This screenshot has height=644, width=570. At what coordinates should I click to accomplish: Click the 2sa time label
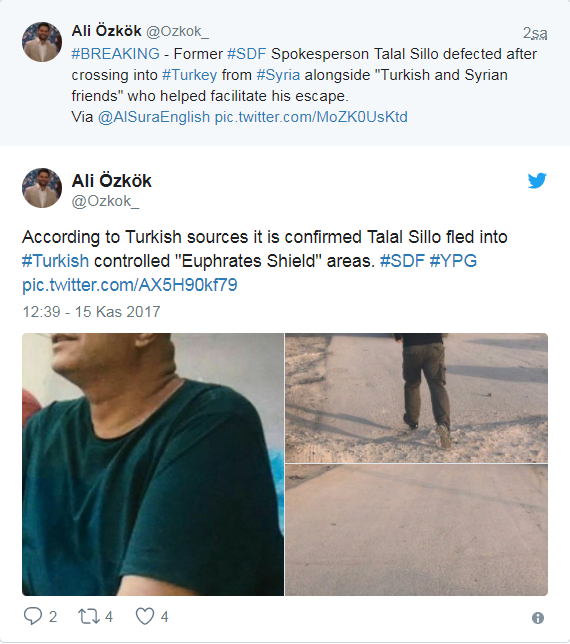(x=535, y=33)
